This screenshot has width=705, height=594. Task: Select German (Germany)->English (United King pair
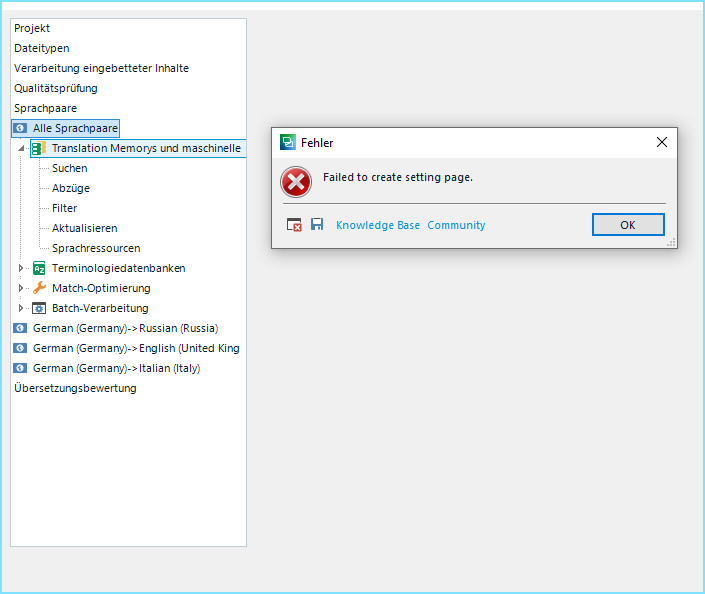click(136, 348)
